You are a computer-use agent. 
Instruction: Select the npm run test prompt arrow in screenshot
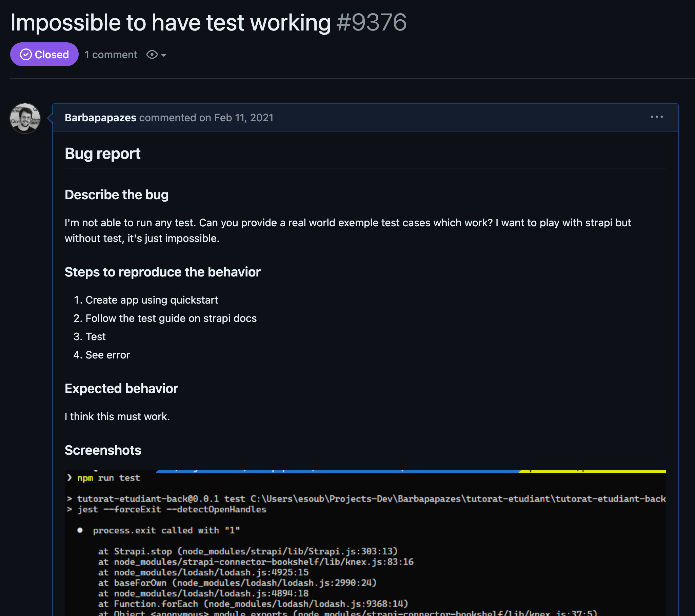(69, 478)
